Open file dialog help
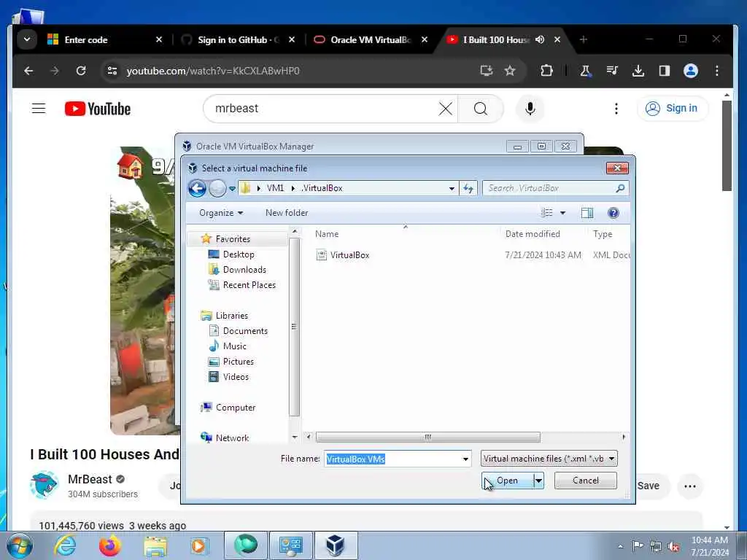747x560 pixels. (x=613, y=213)
